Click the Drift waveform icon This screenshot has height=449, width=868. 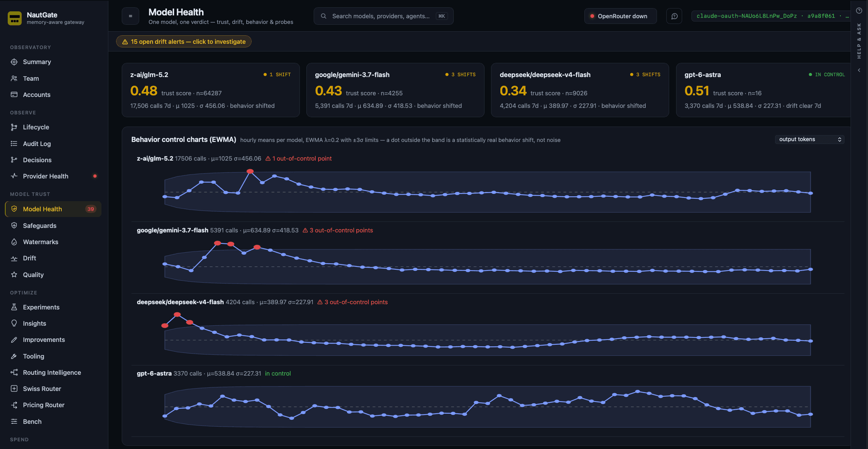click(14, 258)
